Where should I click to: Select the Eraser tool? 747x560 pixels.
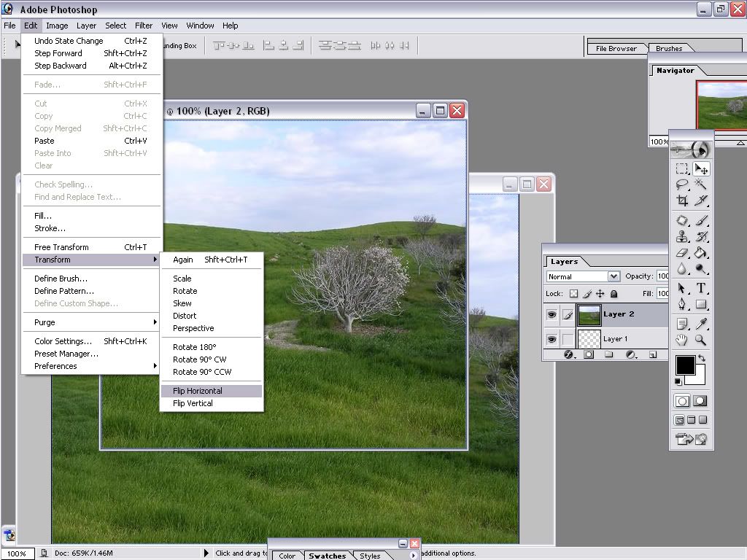point(682,253)
